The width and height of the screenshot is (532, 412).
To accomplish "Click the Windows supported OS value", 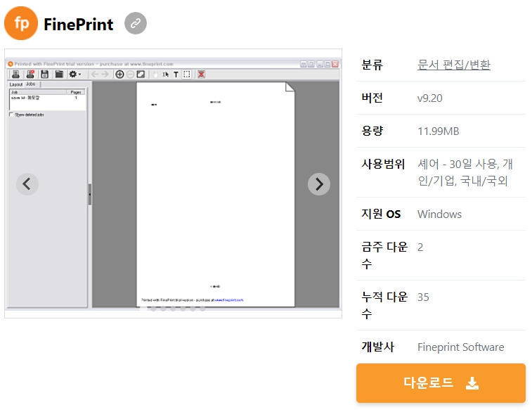I will point(439,214).
